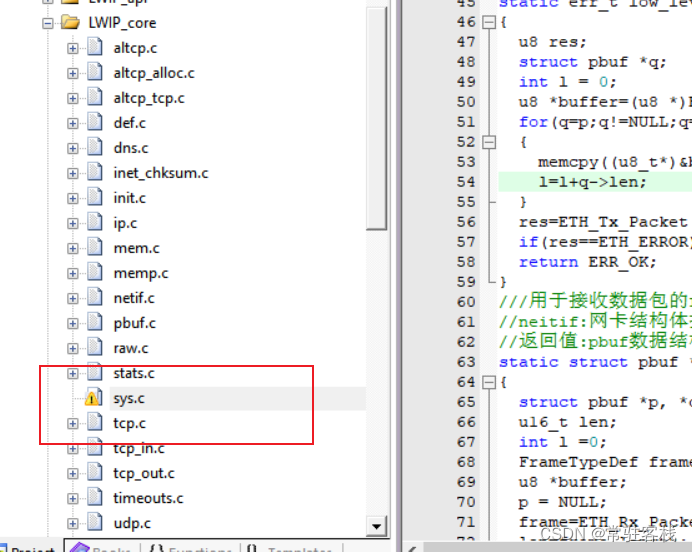Click the def.c file icon
The image size is (692, 552).
[95, 122]
